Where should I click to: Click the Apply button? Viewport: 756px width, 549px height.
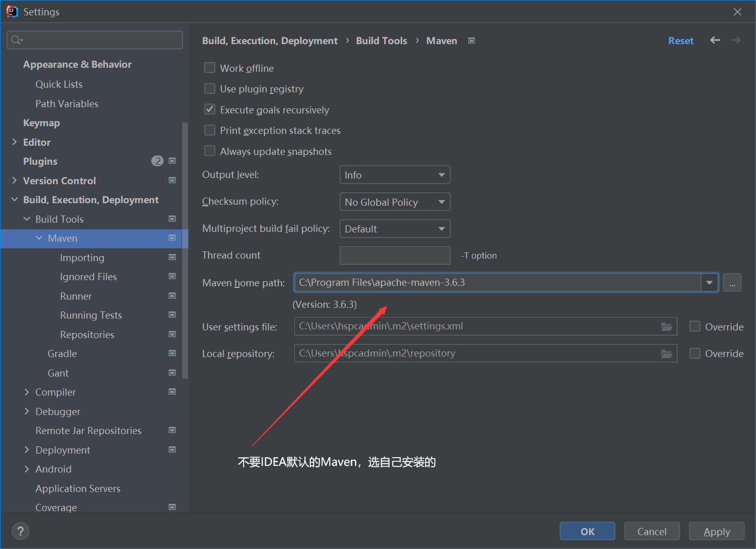point(717,532)
